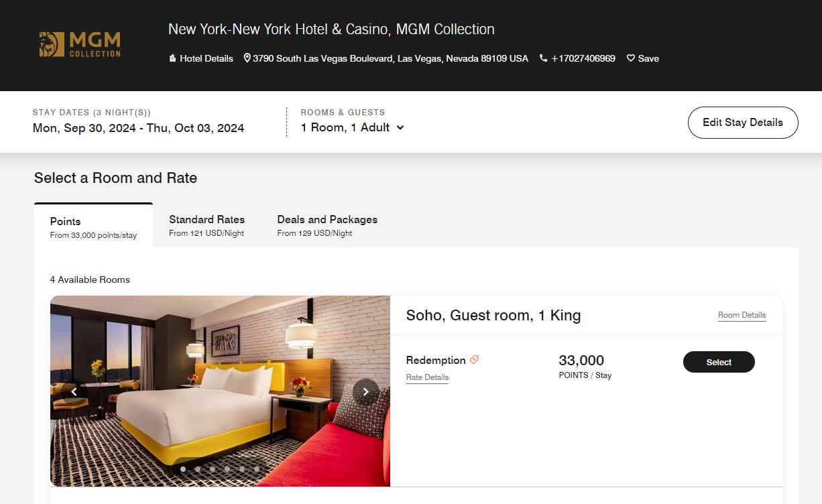Select the Soho King room
The height and width of the screenshot is (504, 822).
click(x=719, y=362)
